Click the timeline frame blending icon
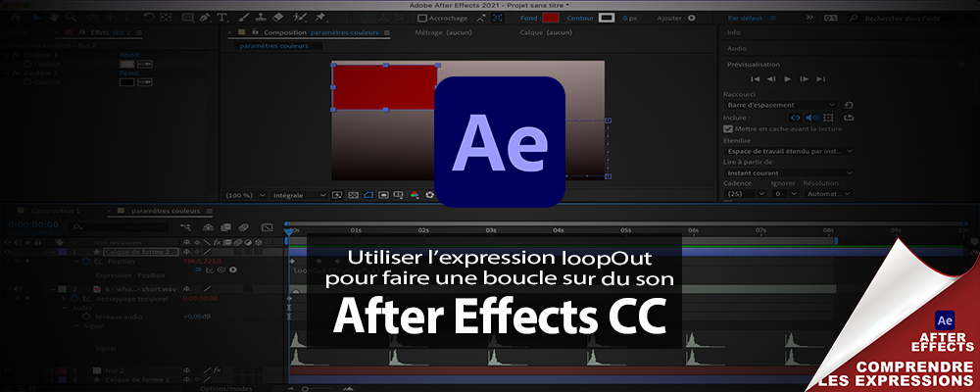The image size is (980, 392). click(x=225, y=226)
